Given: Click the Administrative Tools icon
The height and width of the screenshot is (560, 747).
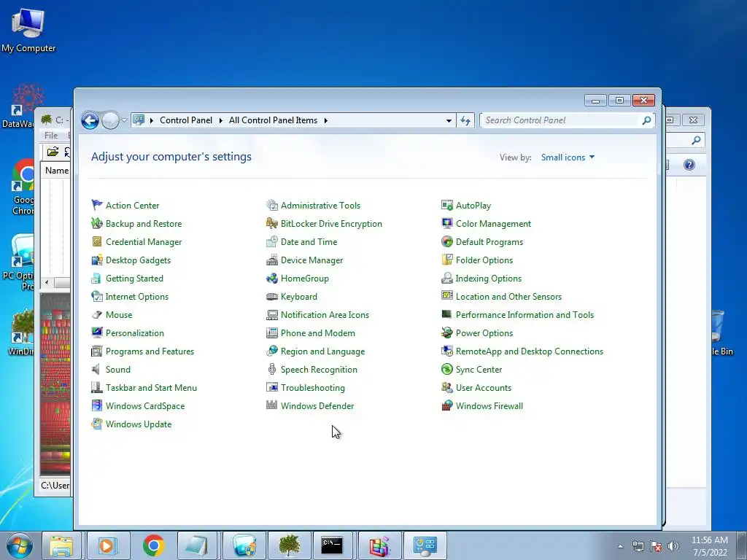Looking at the screenshot, I should click(x=272, y=205).
